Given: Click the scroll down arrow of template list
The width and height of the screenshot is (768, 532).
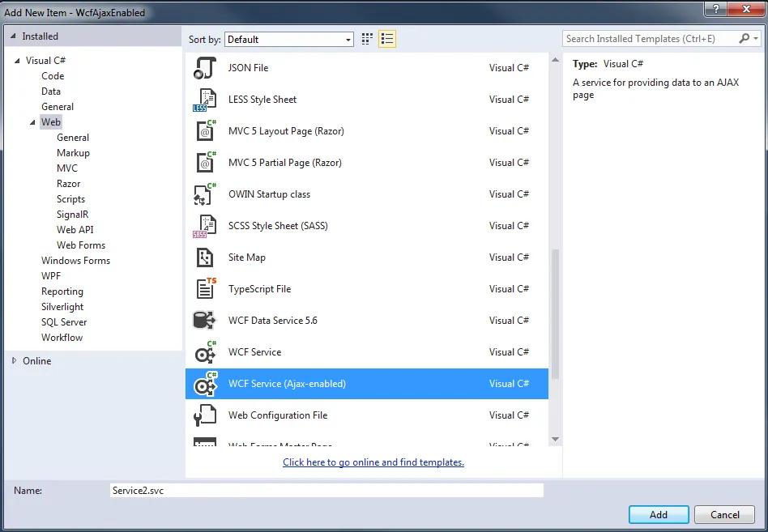Looking at the screenshot, I should coord(555,440).
